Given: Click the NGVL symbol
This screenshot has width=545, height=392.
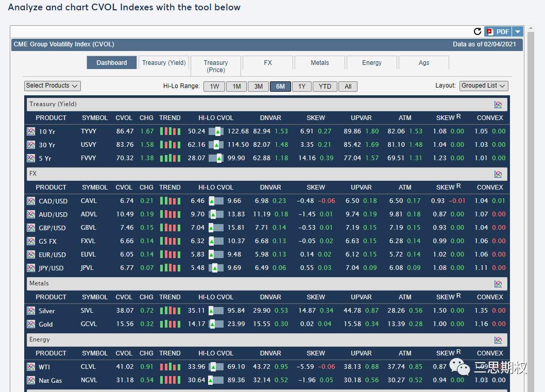Looking at the screenshot, I should 89,380.
